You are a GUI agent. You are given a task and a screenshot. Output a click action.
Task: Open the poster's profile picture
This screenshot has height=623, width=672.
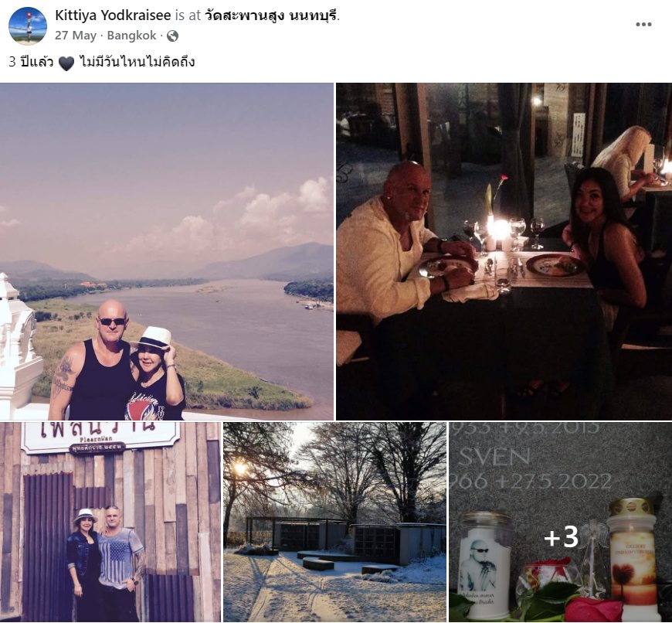point(28,26)
